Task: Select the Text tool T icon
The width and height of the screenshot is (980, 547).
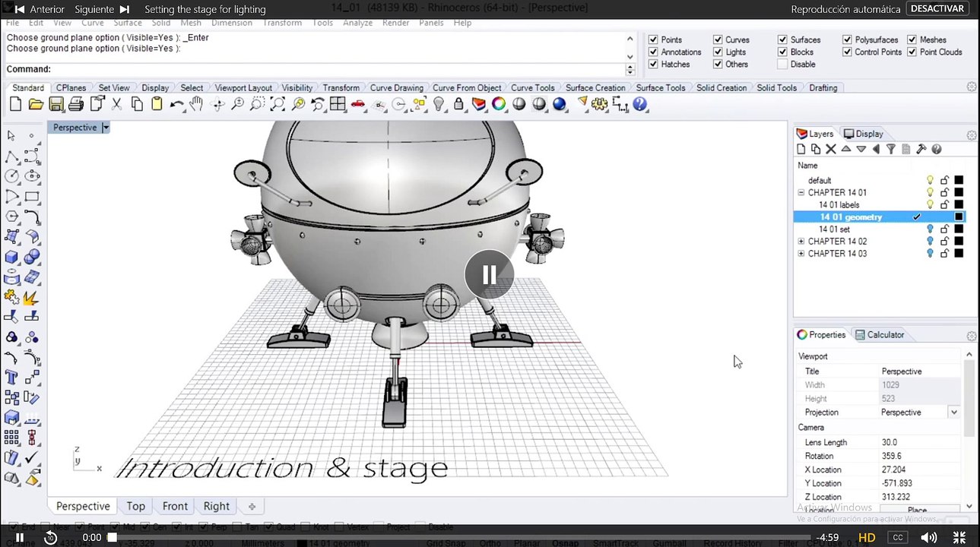Action: click(11, 378)
